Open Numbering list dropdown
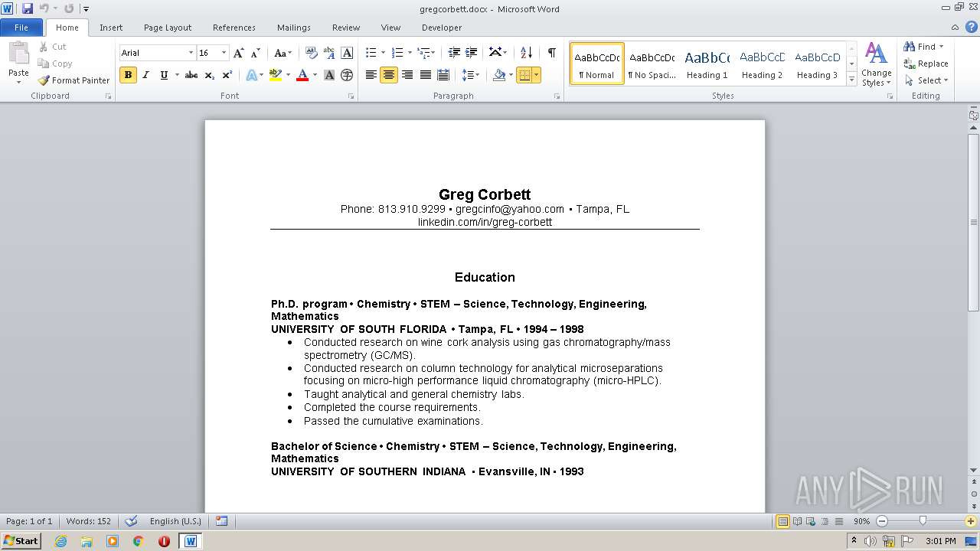 click(410, 53)
